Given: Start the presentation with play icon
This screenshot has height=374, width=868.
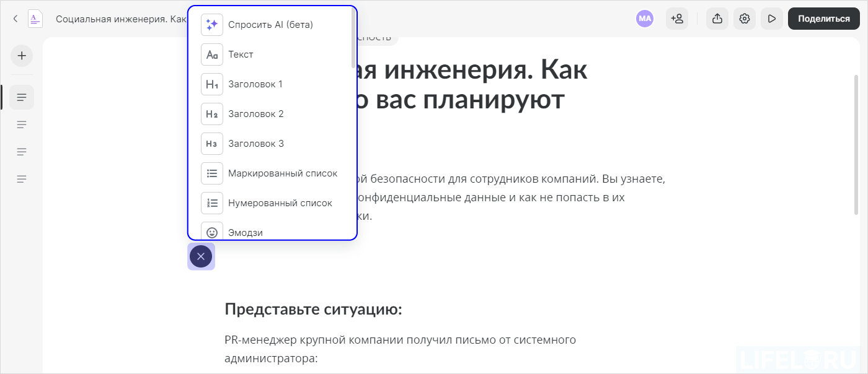Looking at the screenshot, I should [x=771, y=19].
